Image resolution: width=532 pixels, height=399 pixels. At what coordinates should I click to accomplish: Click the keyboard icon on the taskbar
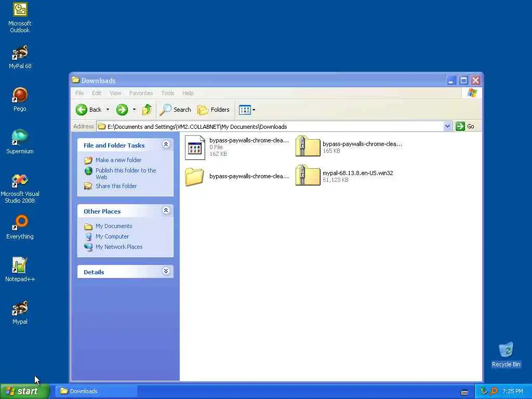[x=464, y=392]
